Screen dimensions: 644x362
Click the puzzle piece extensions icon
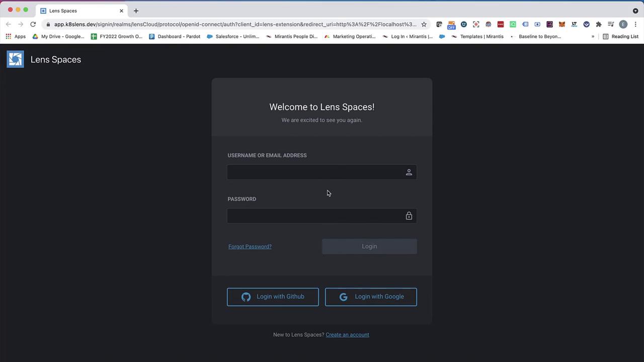(x=598, y=24)
